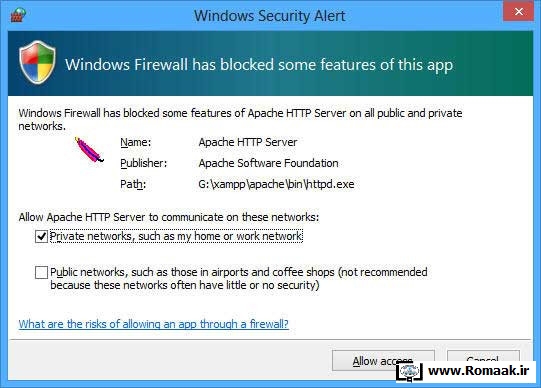The width and height of the screenshot is (541, 388).
Task: Uncheck the Private networks checkbox
Action: click(x=41, y=237)
